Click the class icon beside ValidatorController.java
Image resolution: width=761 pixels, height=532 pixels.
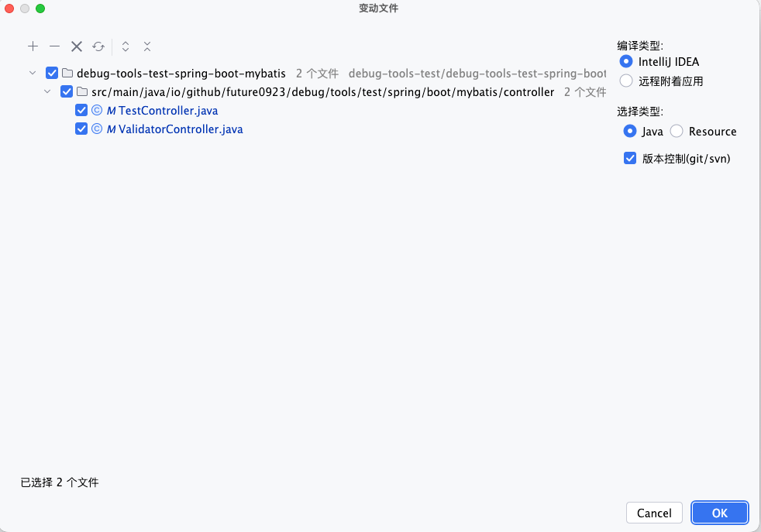[97, 129]
